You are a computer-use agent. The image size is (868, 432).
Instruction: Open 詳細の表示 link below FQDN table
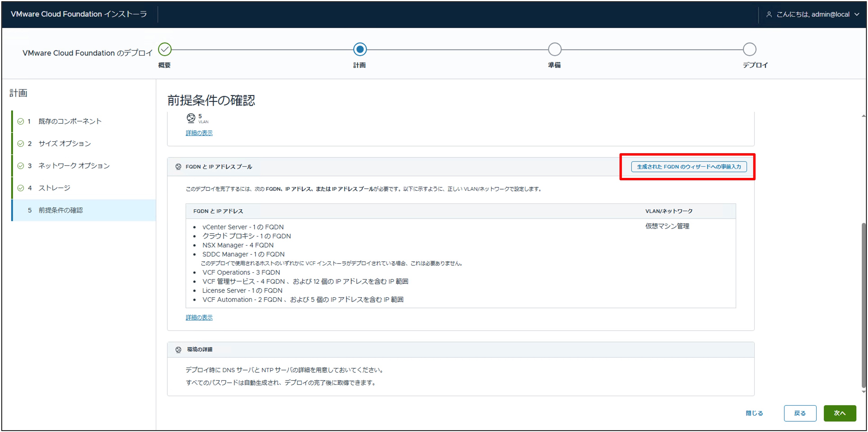click(199, 317)
